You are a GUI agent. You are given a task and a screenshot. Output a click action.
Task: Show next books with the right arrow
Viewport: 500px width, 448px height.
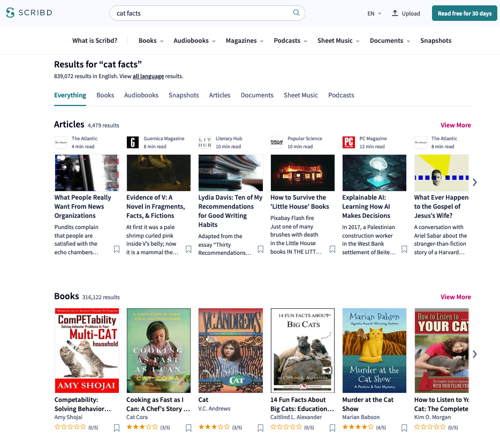click(x=475, y=354)
